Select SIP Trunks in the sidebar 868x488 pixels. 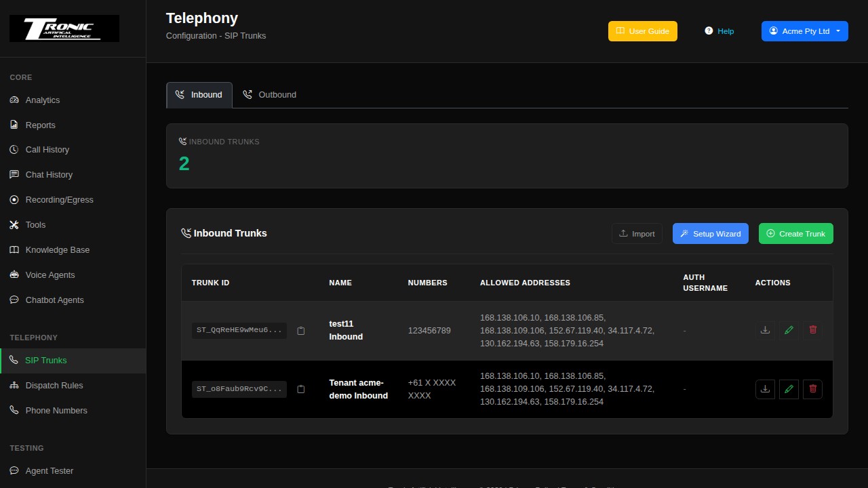pyautogui.click(x=73, y=361)
